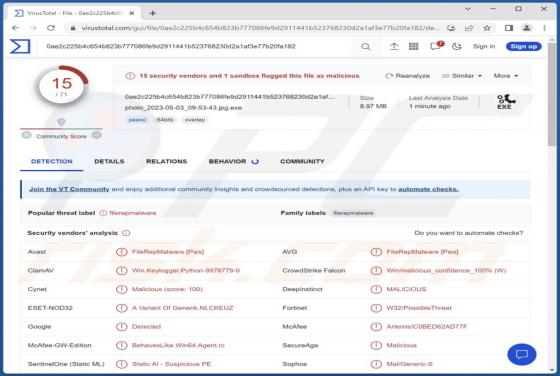
Task: Open the notifications comment icon
Action: point(436,46)
